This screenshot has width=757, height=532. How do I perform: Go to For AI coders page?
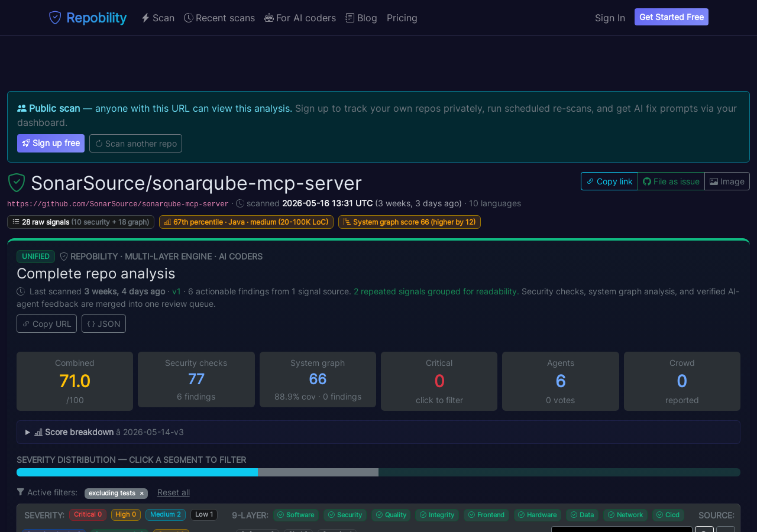point(300,18)
